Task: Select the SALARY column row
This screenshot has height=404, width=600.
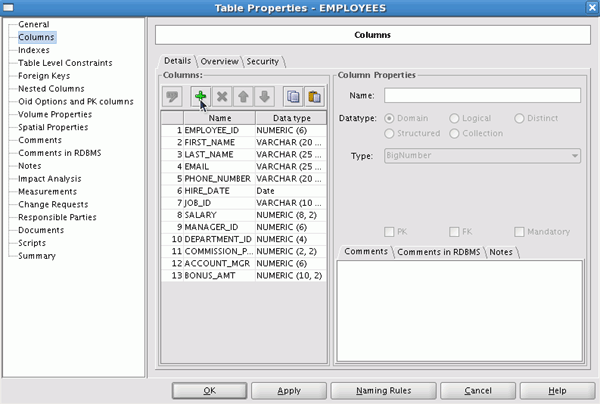Action: [244, 215]
